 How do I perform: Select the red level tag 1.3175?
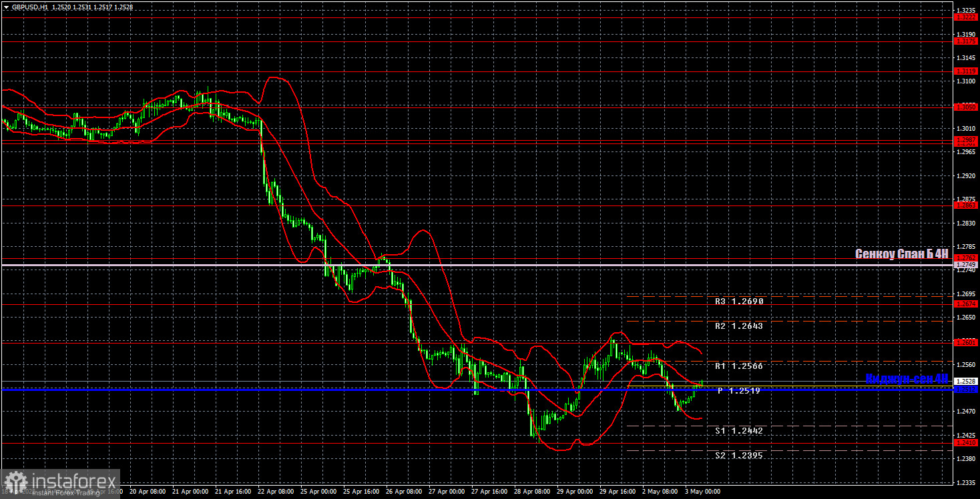(966, 41)
